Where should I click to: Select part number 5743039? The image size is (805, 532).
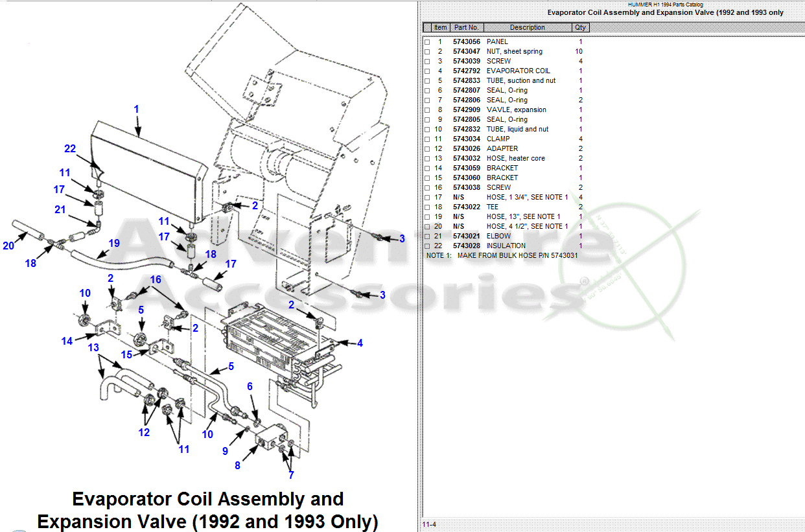coord(467,61)
